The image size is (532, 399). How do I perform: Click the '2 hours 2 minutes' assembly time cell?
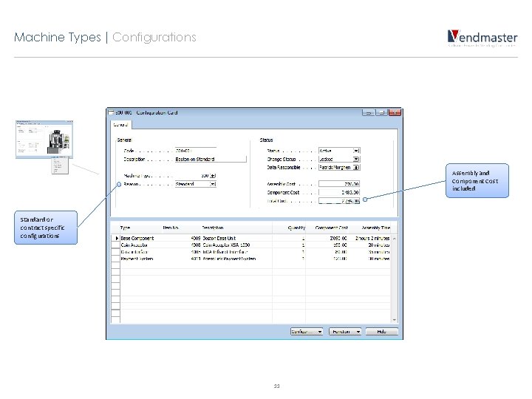[372, 238]
